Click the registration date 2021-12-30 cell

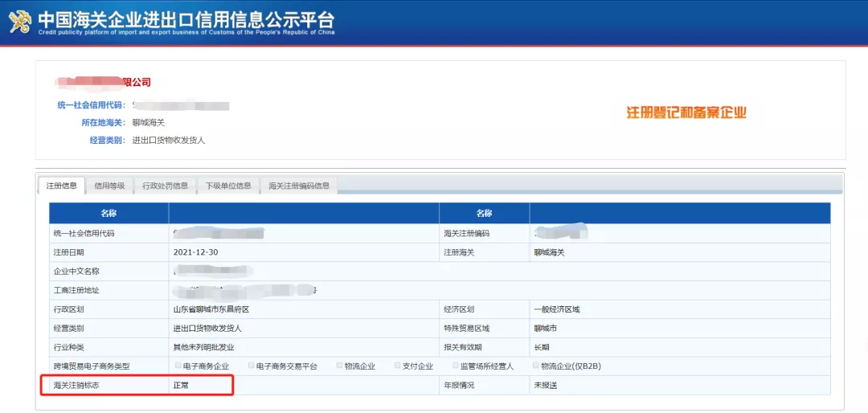pyautogui.click(x=196, y=252)
